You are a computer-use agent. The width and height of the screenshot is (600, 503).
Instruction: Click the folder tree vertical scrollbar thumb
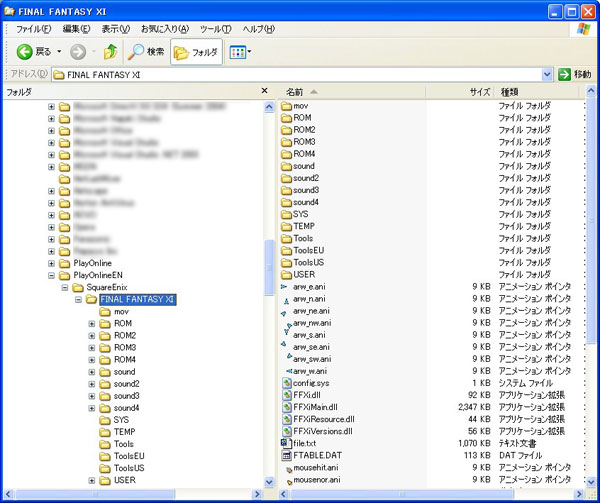click(x=269, y=267)
